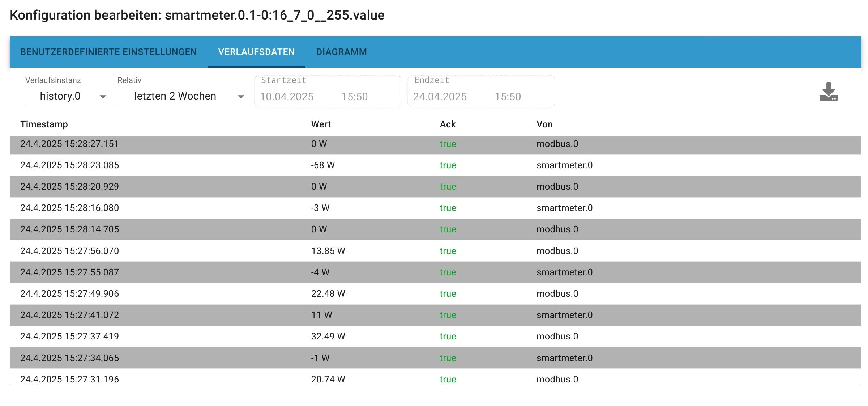Click the Ack column header

(x=448, y=124)
